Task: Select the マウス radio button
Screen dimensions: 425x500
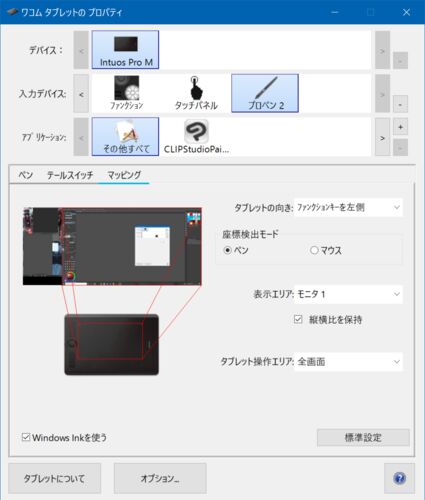Action: 314,250
